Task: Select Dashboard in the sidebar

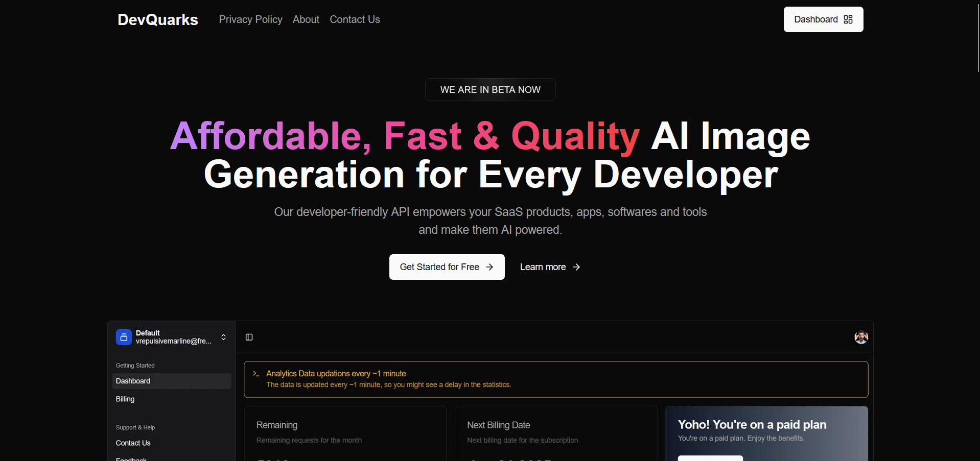Action: (171, 381)
